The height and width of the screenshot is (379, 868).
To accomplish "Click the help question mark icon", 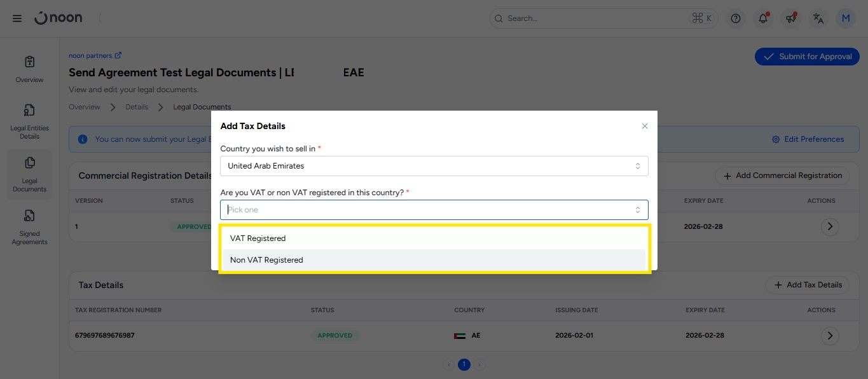I will point(736,18).
